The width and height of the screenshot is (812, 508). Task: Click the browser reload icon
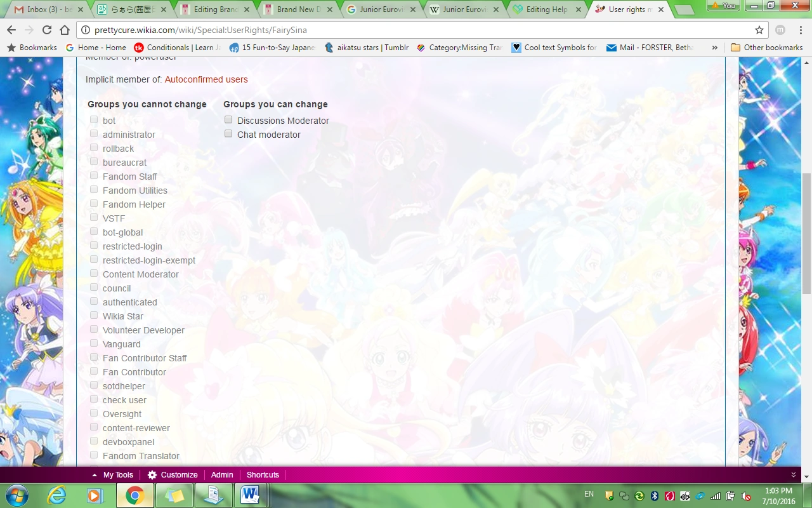click(x=47, y=30)
